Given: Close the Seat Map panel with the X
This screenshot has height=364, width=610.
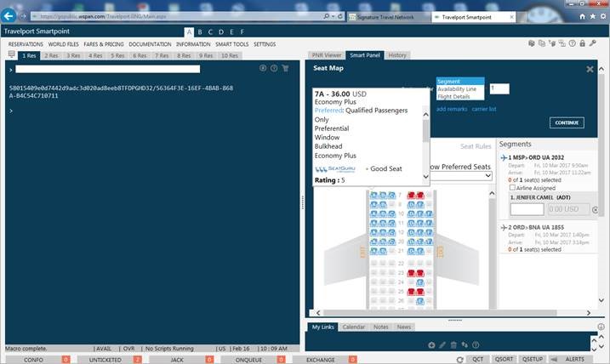Looking at the screenshot, I should coord(590,69).
